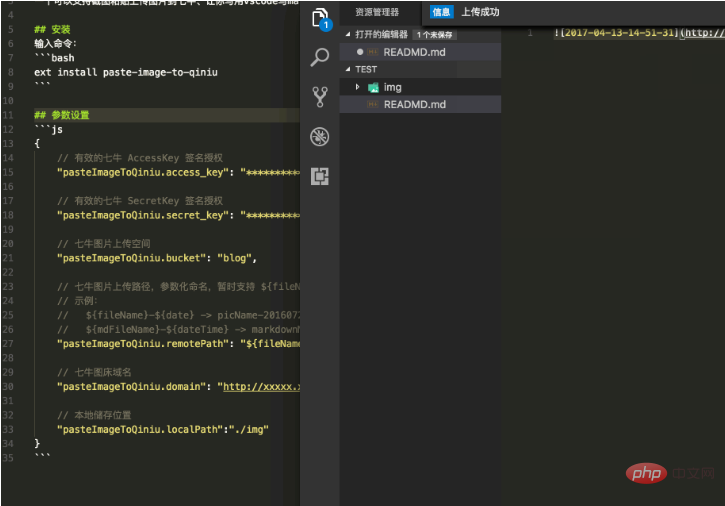
Task: Click the unsaved dot beside open editor README.md
Action: point(360,52)
